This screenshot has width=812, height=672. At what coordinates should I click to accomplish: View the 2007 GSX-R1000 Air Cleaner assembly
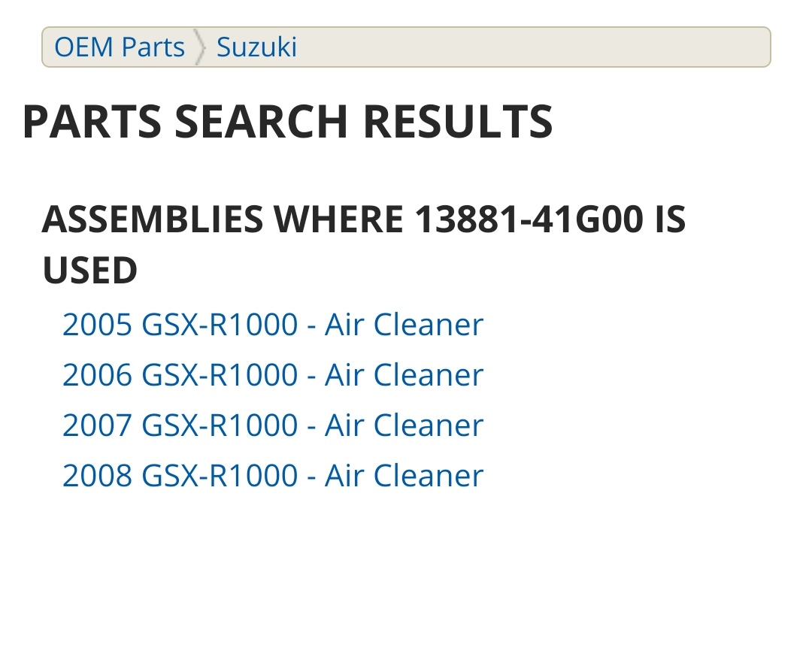[x=272, y=425]
